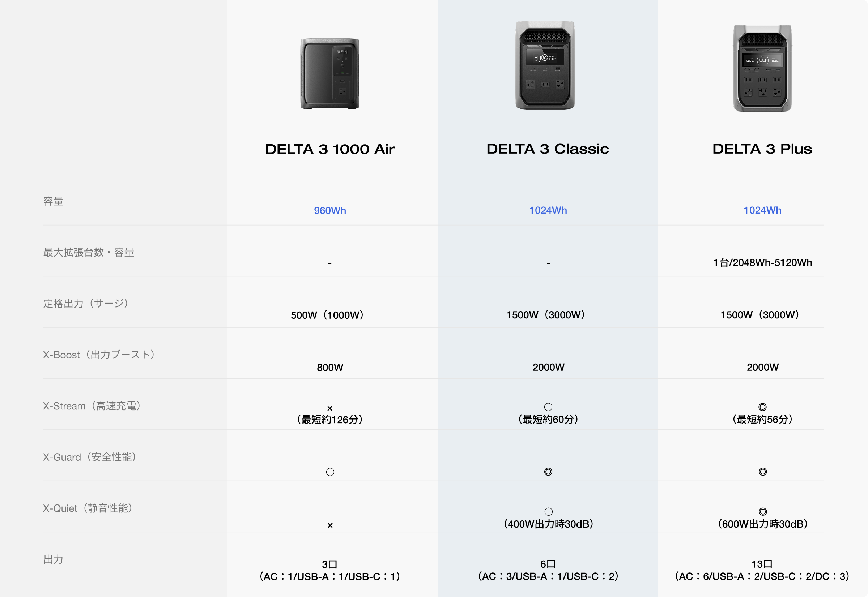Click the DELTA 3 Plus product image

click(x=762, y=68)
